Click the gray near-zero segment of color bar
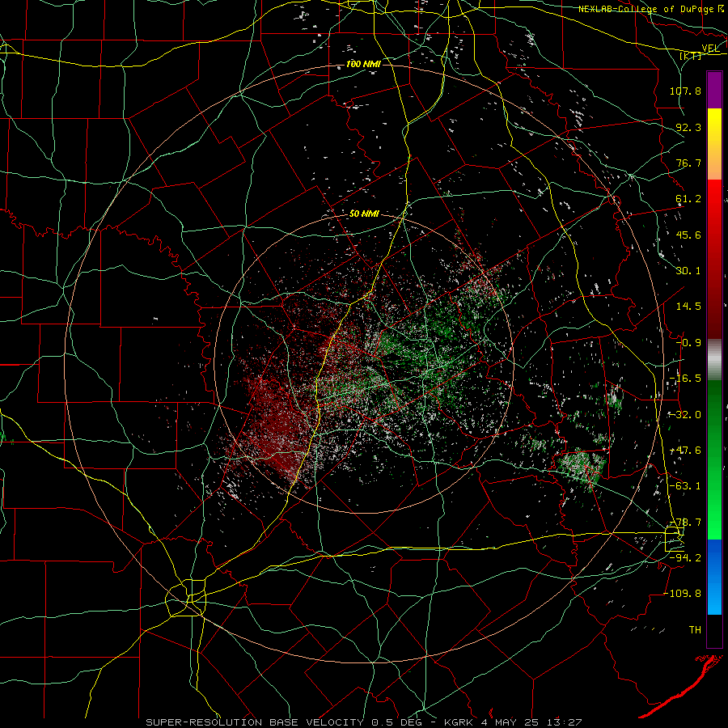 tap(714, 360)
